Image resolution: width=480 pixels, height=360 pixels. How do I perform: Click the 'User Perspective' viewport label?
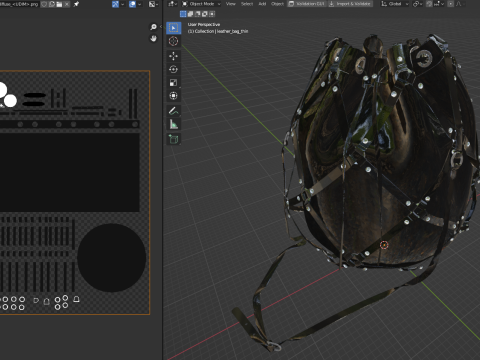coord(204,25)
